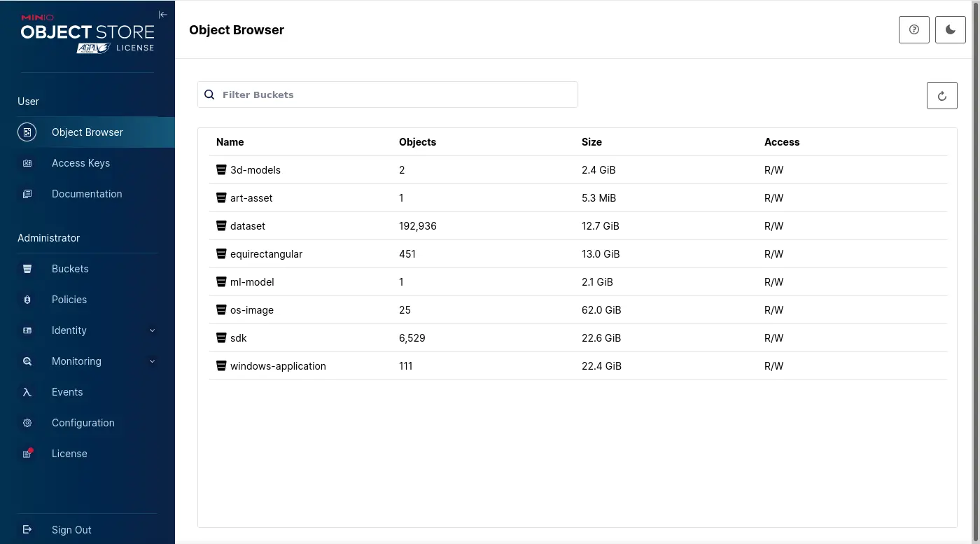Refresh the bucket list
Image resolution: width=980 pixels, height=544 pixels.
pos(941,96)
